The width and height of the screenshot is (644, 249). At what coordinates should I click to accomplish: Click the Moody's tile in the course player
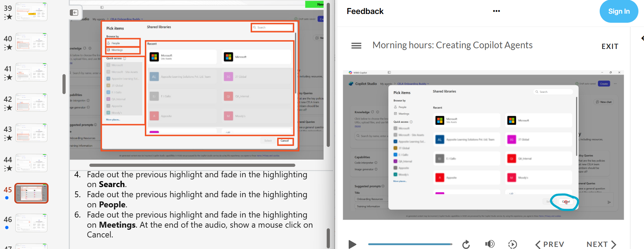point(539,178)
